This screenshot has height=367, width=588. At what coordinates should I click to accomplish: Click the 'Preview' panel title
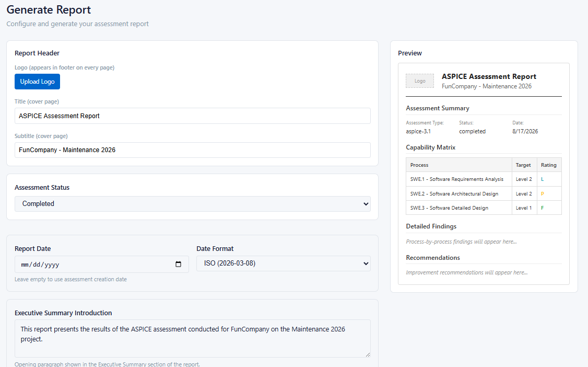(x=409, y=53)
